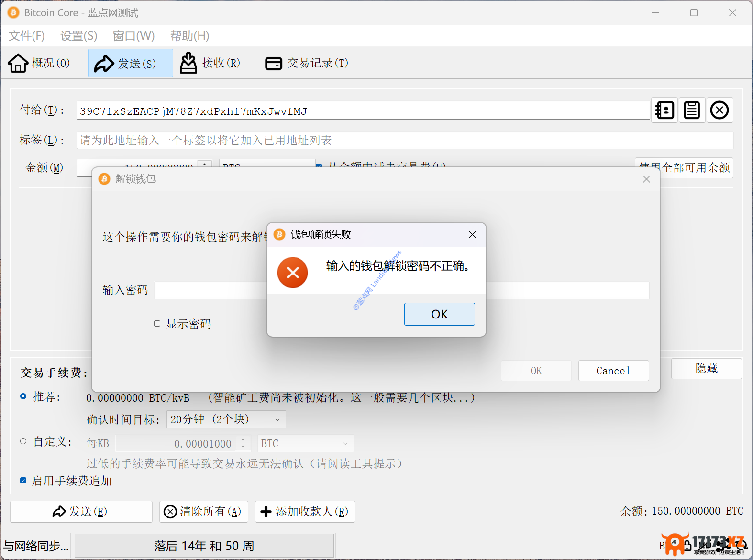Click into the 输入密码 password field
The image size is (753, 560).
(x=402, y=290)
